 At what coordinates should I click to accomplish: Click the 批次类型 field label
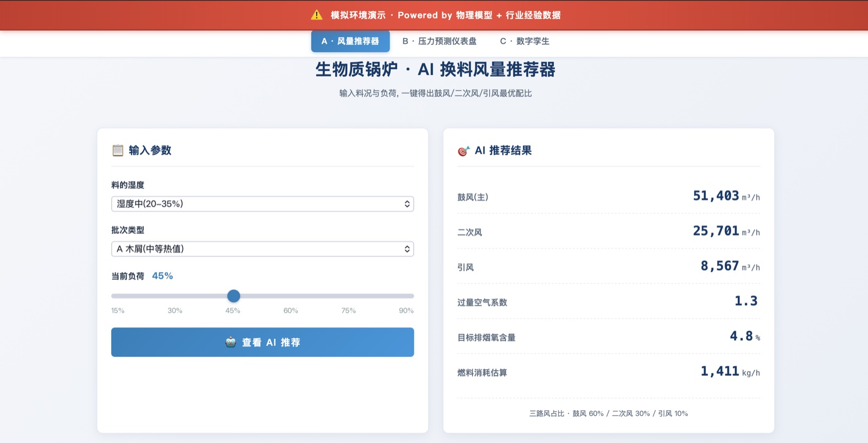(128, 230)
